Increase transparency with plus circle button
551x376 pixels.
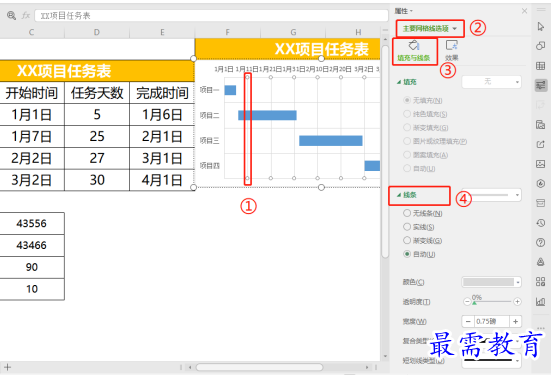[x=517, y=302]
